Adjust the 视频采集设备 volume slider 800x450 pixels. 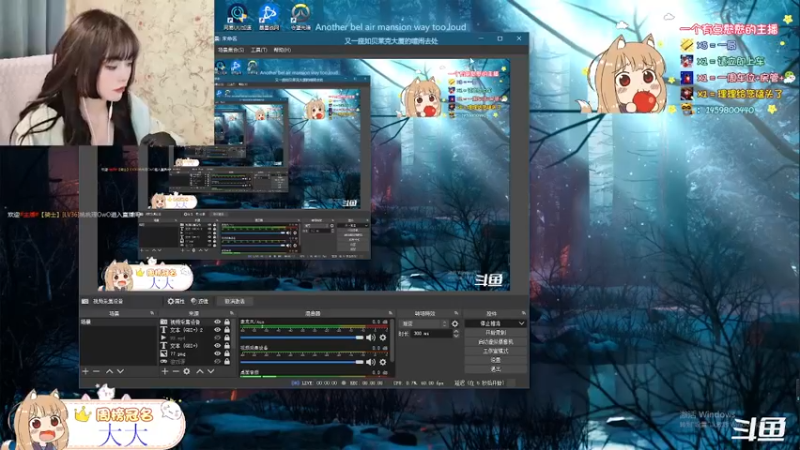click(x=302, y=362)
